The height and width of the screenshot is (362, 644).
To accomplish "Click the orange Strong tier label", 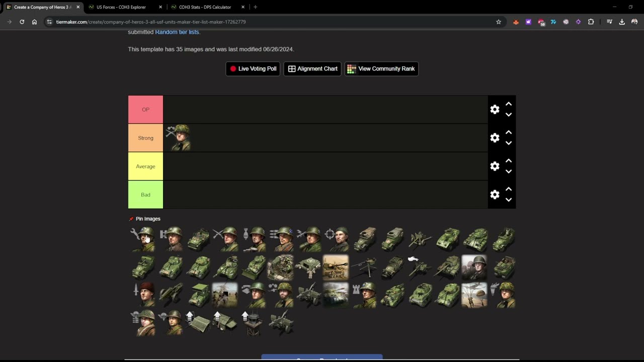I will [x=145, y=138].
